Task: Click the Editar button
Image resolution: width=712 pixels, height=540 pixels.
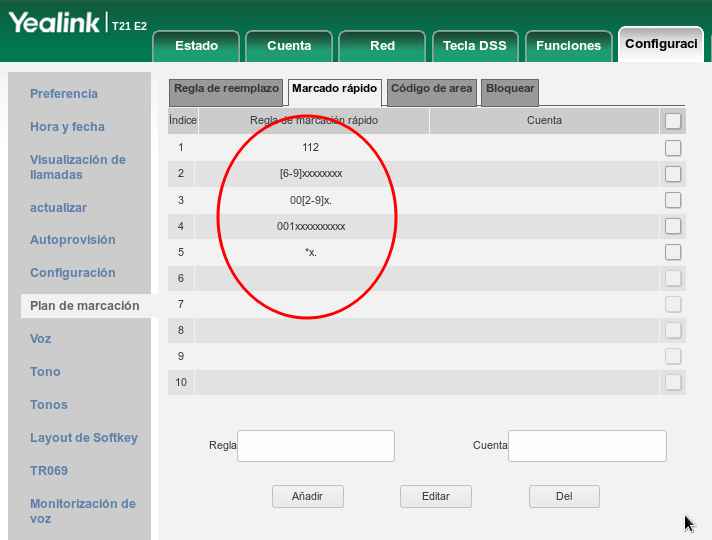Action: [x=435, y=496]
